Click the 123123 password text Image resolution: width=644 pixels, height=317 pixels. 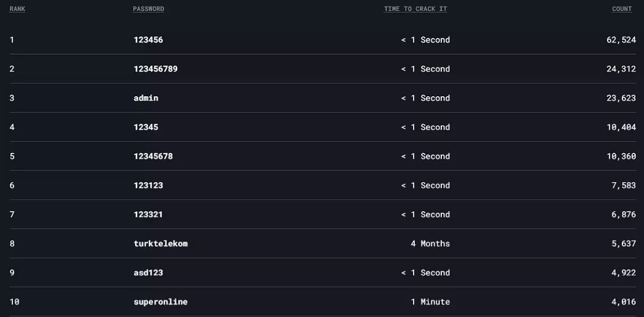point(148,186)
